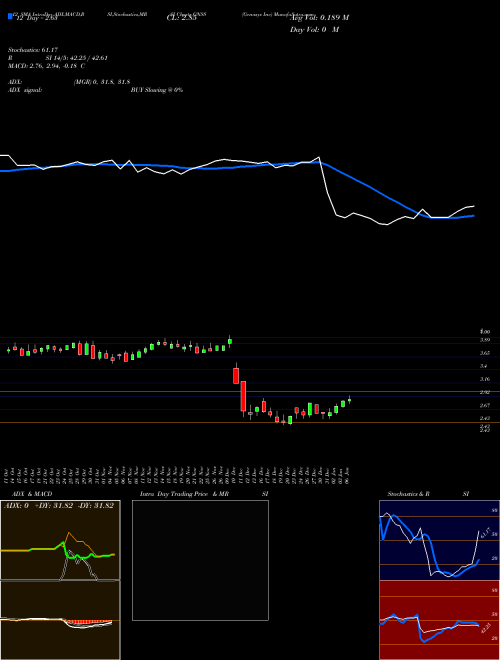
Task: Click the 'CL: 2.85' closing price text
Action: 181,18
